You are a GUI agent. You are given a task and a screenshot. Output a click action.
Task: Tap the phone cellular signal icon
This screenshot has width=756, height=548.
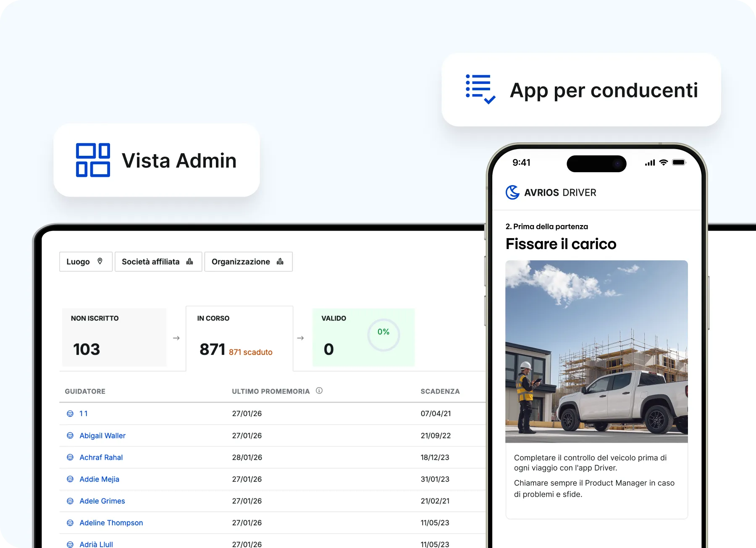pos(650,163)
